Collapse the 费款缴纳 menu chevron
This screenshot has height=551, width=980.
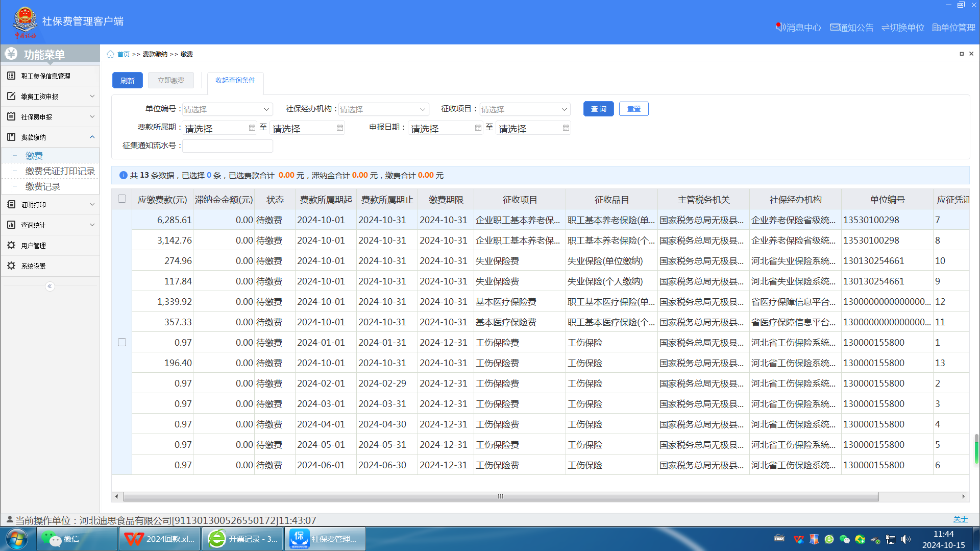[x=92, y=137]
